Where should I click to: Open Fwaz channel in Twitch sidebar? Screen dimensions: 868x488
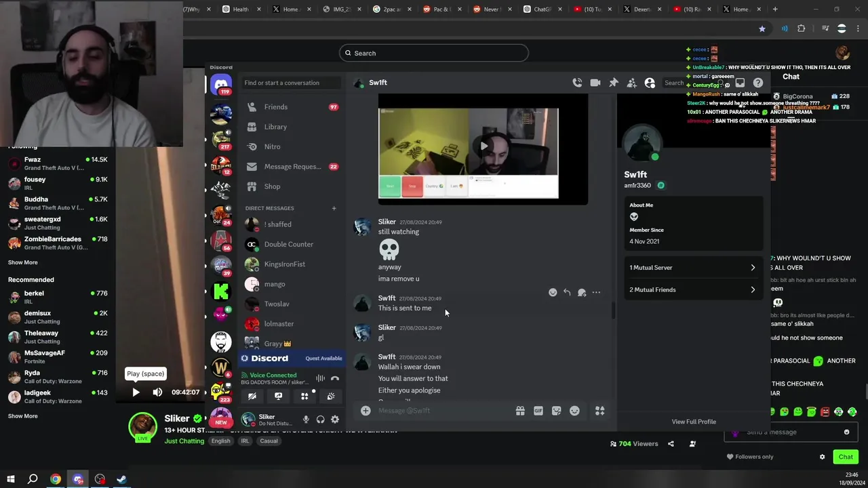point(58,163)
